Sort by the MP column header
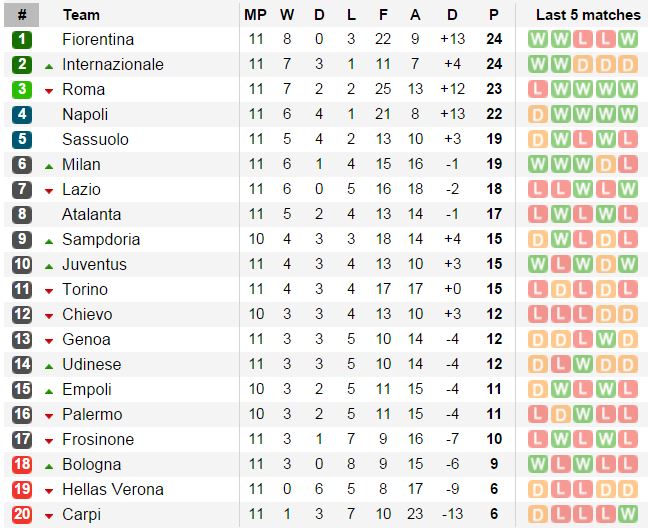 point(255,15)
